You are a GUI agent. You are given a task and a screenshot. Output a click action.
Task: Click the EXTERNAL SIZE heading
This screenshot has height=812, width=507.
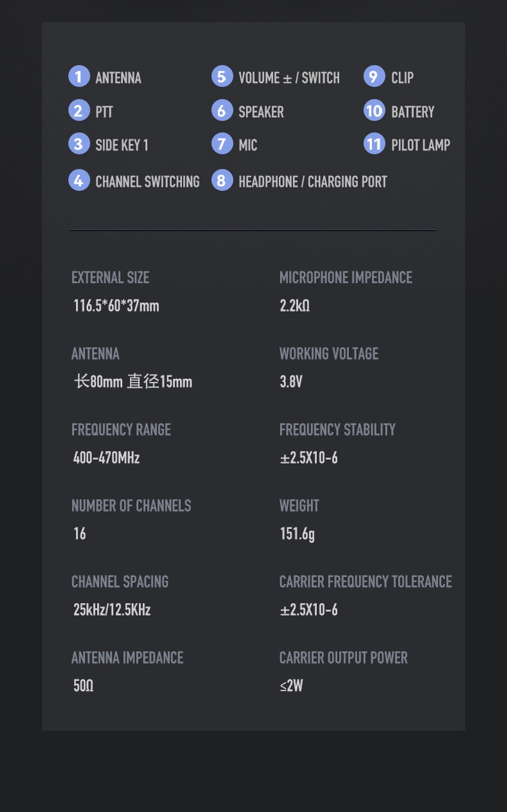[110, 277]
